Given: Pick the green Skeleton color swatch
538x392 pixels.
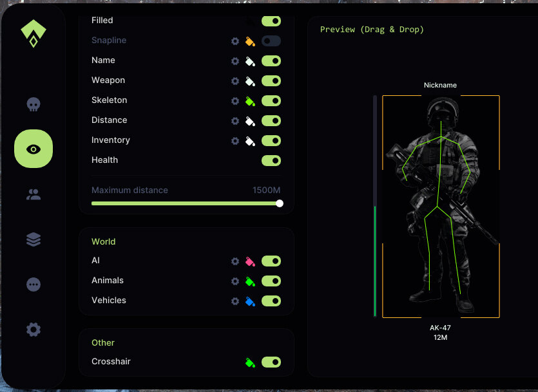Looking at the screenshot, I should (x=251, y=101).
